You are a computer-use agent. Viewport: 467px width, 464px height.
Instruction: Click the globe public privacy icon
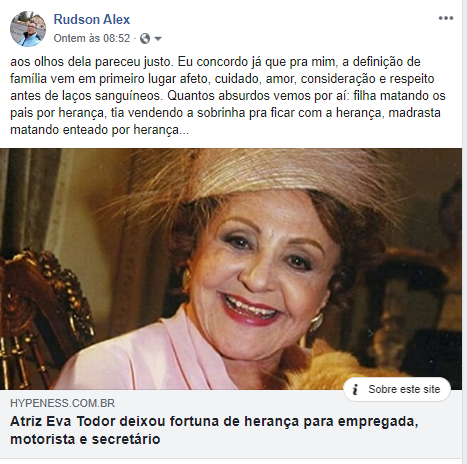click(145, 39)
